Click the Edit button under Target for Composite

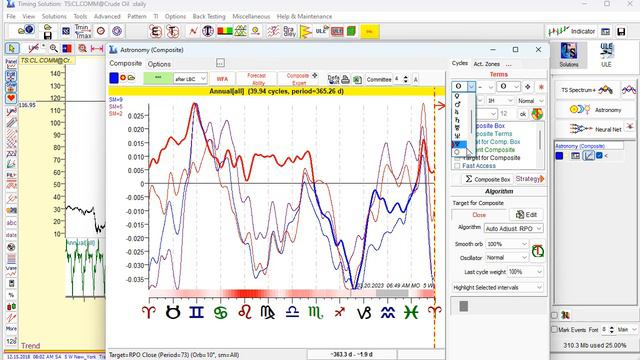pyautogui.click(x=526, y=215)
